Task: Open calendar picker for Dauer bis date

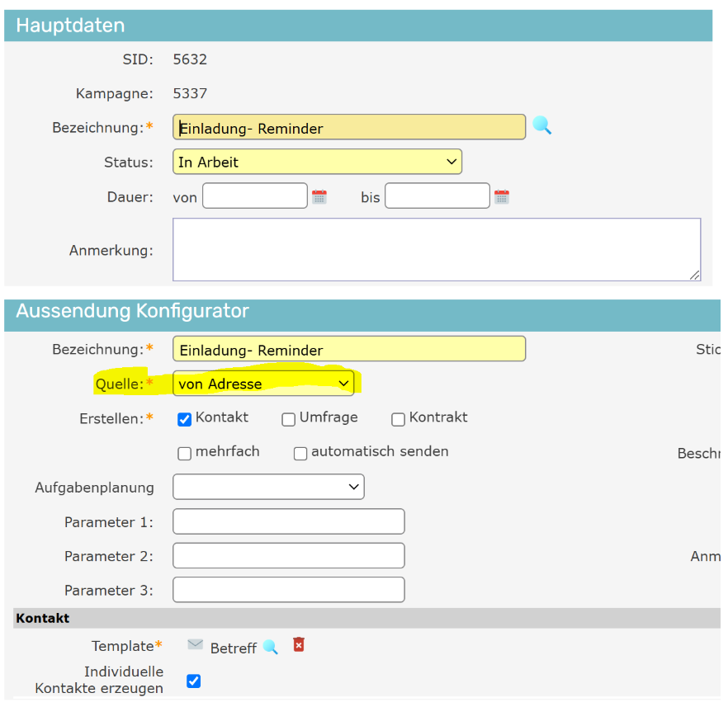Action: click(502, 197)
